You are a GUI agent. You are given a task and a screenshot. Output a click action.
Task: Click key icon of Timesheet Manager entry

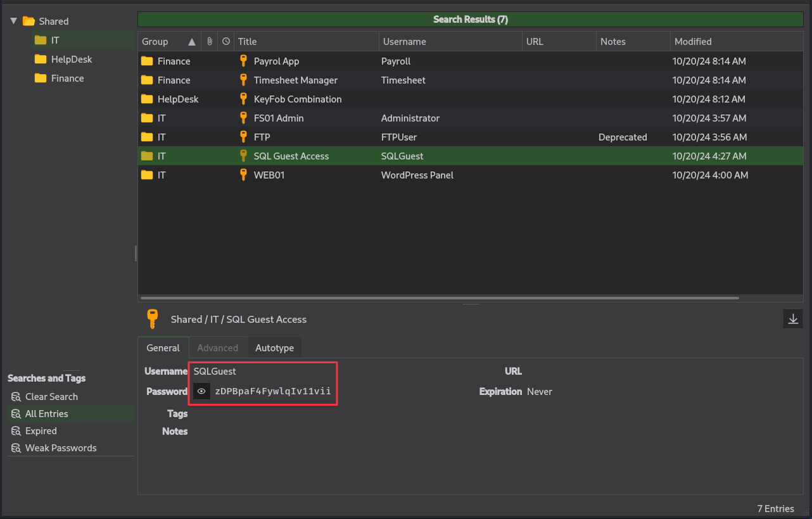pos(243,80)
